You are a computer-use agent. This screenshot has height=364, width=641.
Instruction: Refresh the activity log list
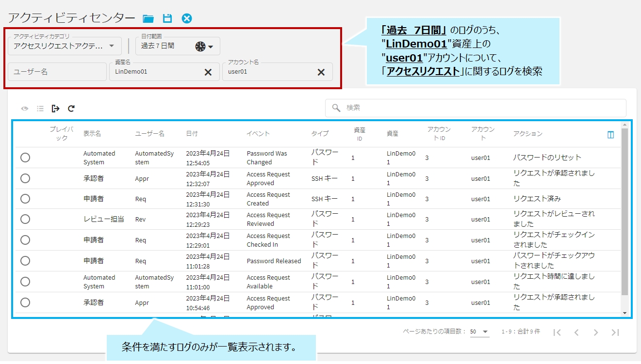[71, 109]
